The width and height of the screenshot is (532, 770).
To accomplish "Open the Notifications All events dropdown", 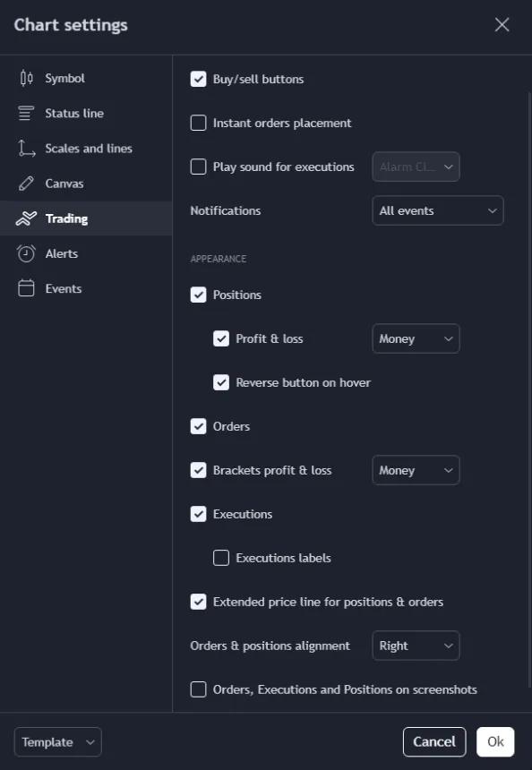I will pyautogui.click(x=438, y=210).
